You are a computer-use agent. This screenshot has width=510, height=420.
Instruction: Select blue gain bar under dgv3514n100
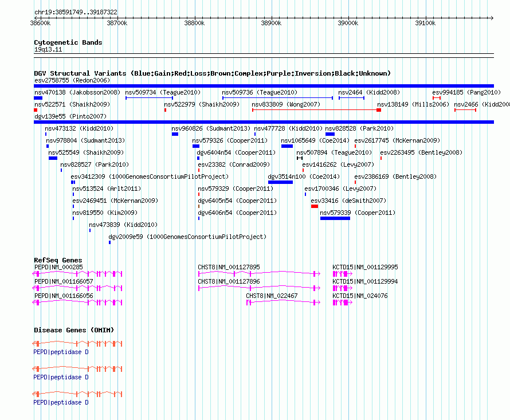(x=280, y=182)
